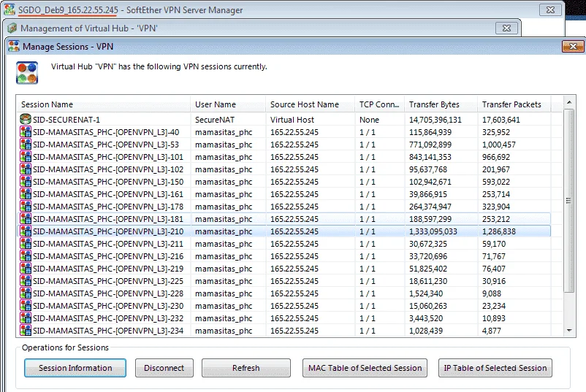Sort by TCP Connections column header
The width and height of the screenshot is (586, 392).
[380, 104]
